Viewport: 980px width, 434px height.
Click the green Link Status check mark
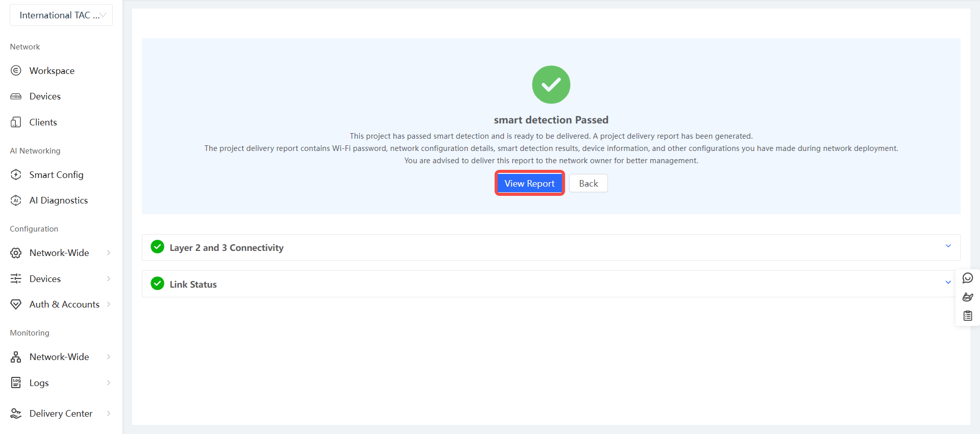[x=157, y=284]
